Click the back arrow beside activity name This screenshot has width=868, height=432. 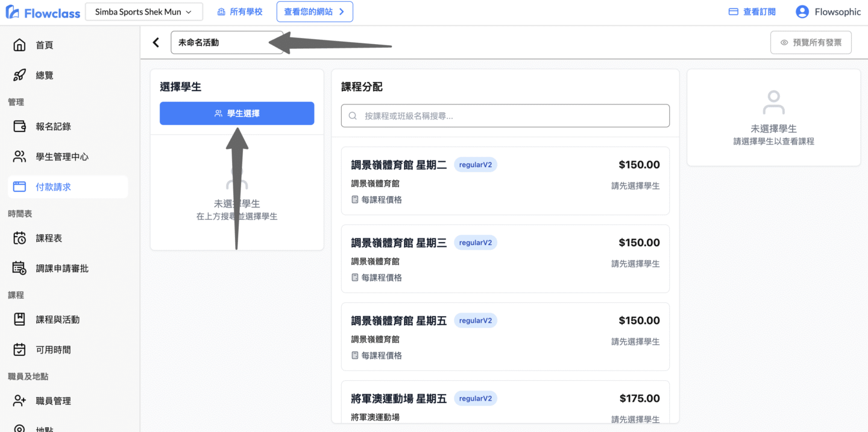(x=156, y=42)
